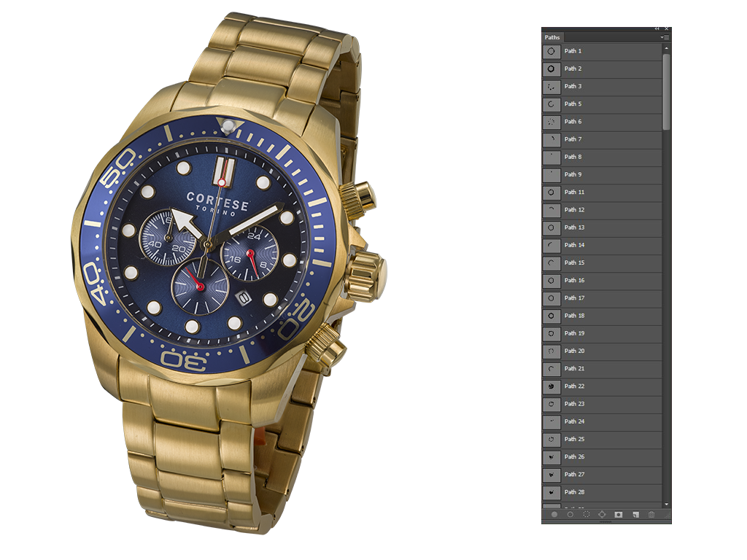Select the Path 19 row

click(x=602, y=332)
